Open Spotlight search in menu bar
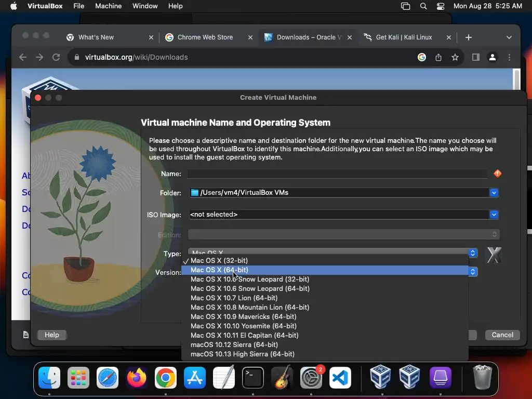 coord(423,6)
